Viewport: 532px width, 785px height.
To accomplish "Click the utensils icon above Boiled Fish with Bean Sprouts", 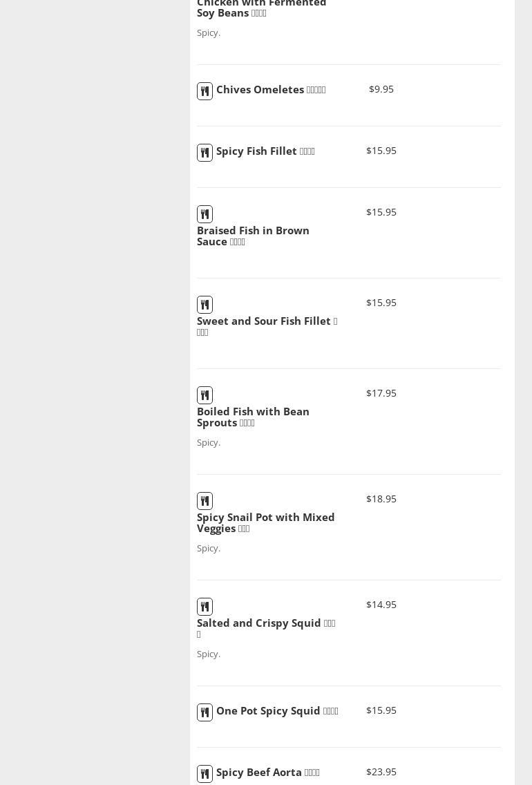I will pyautogui.click(x=205, y=395).
